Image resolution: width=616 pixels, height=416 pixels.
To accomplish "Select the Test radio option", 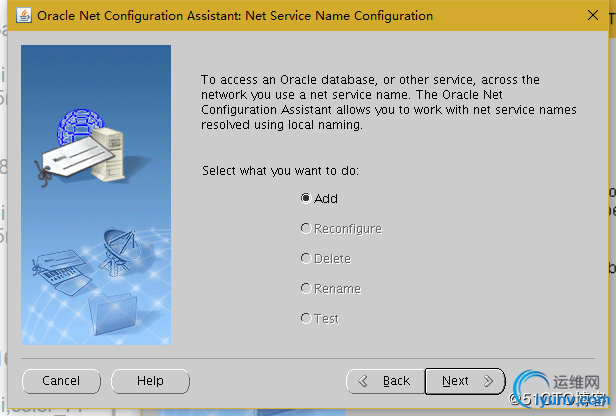I will click(319, 319).
